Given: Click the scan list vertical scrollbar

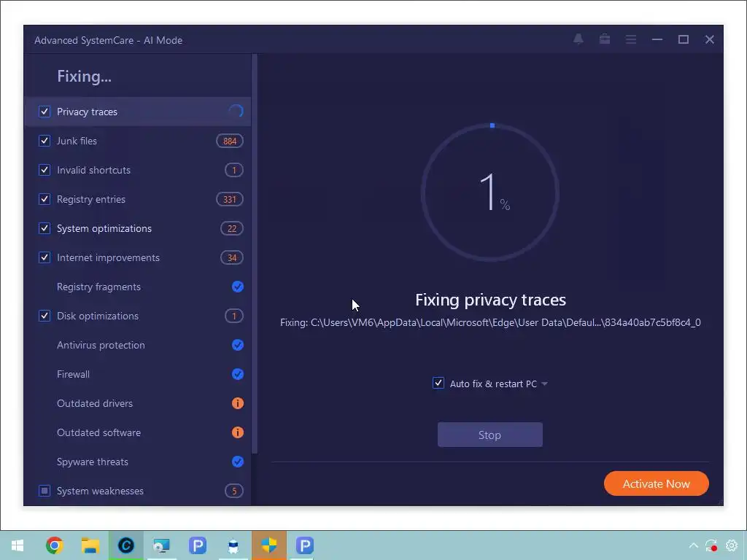Looking at the screenshot, I should point(255,253).
